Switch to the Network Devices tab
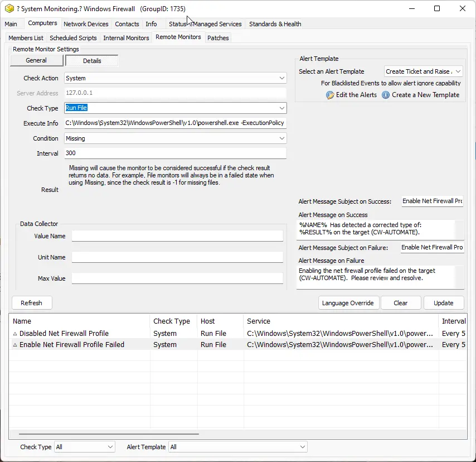The height and width of the screenshot is (462, 476). (x=86, y=24)
